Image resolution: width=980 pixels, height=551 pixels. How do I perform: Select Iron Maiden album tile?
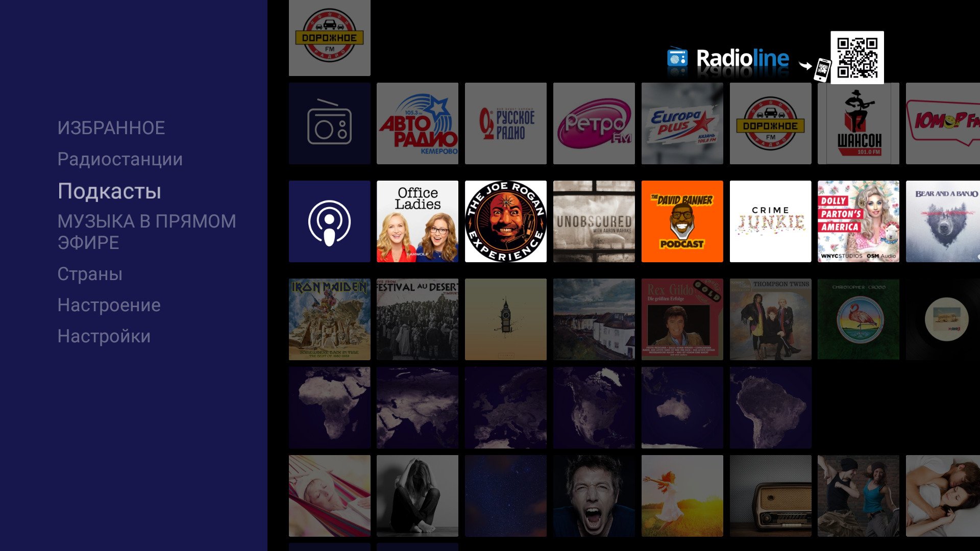(330, 319)
